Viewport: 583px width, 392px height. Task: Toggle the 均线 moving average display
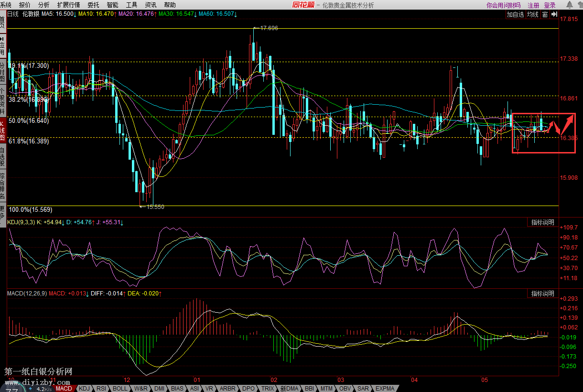532,14
